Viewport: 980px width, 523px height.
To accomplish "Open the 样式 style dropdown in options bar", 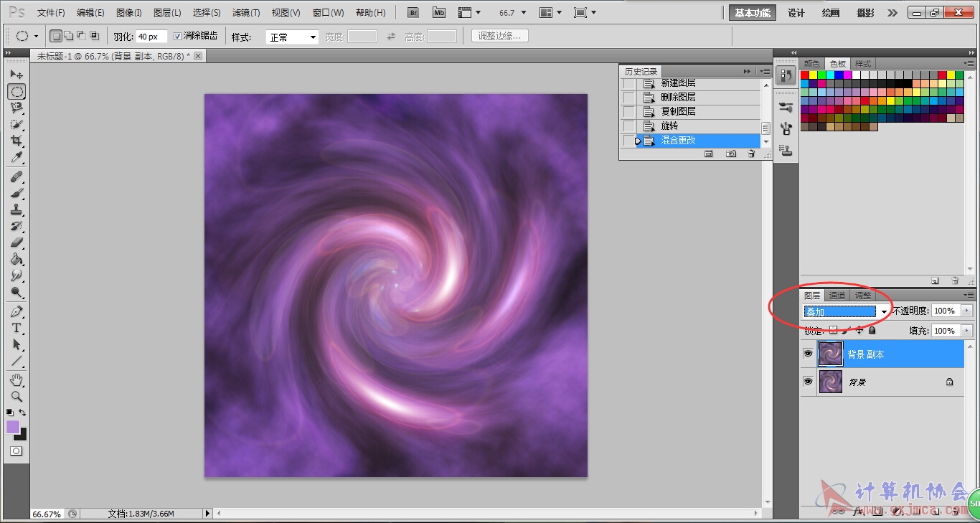I will tap(292, 37).
